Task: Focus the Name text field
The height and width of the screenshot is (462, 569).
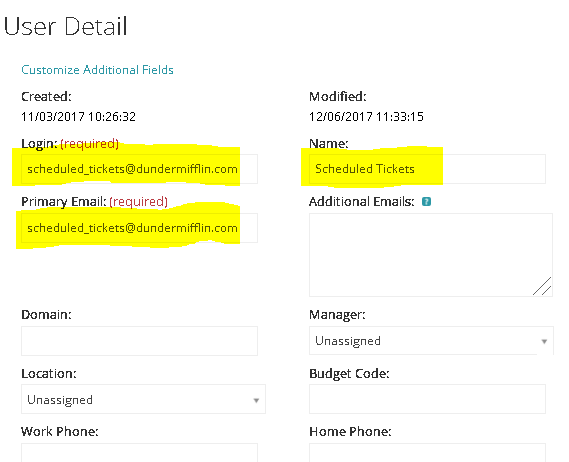Action: coord(427,169)
